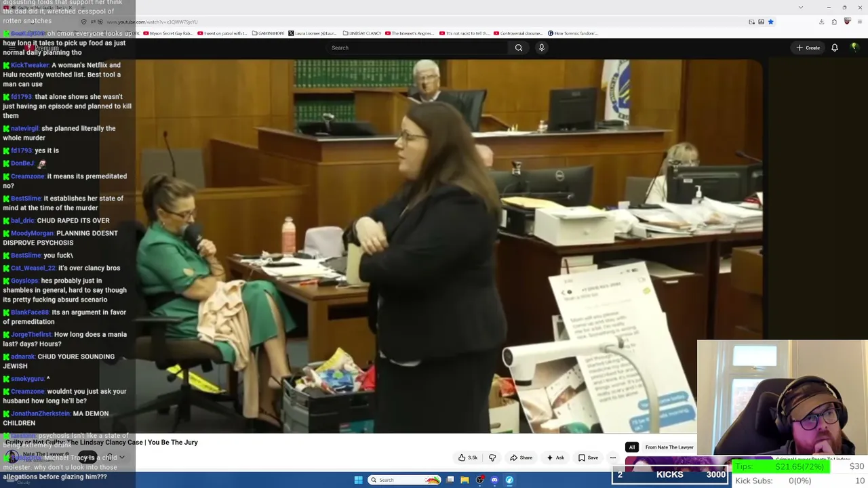Image resolution: width=868 pixels, height=488 pixels.
Task: Open Windows Start menu
Action: point(358,480)
